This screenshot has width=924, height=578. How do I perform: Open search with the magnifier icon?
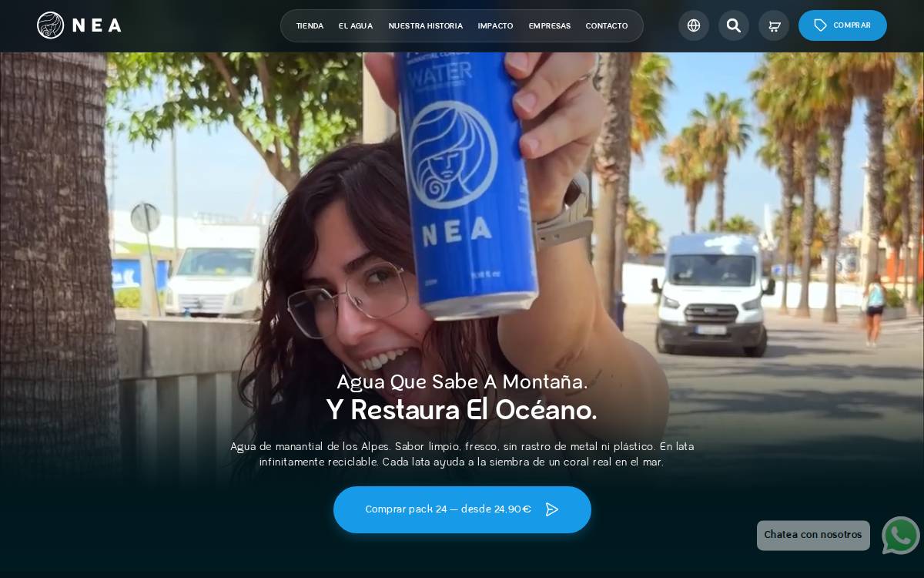[x=734, y=25]
